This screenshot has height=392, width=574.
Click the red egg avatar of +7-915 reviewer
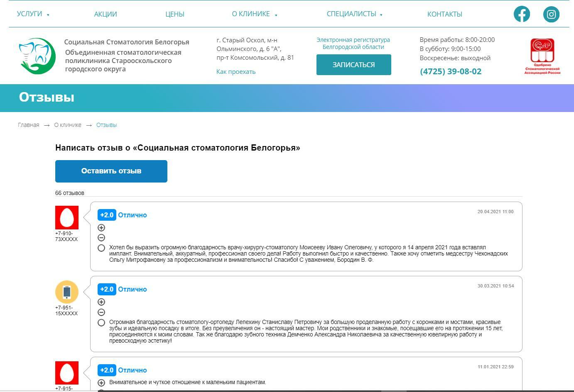pyautogui.click(x=67, y=373)
